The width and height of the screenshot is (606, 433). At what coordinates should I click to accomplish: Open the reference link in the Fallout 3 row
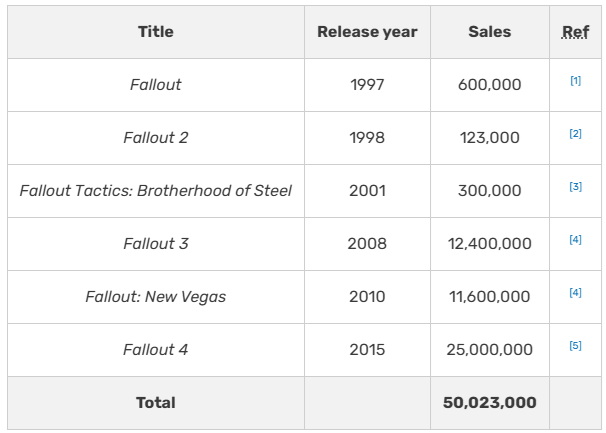[x=575, y=240]
